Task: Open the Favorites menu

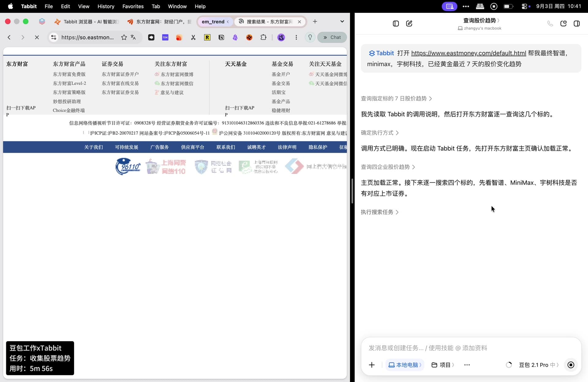Action: point(133,6)
